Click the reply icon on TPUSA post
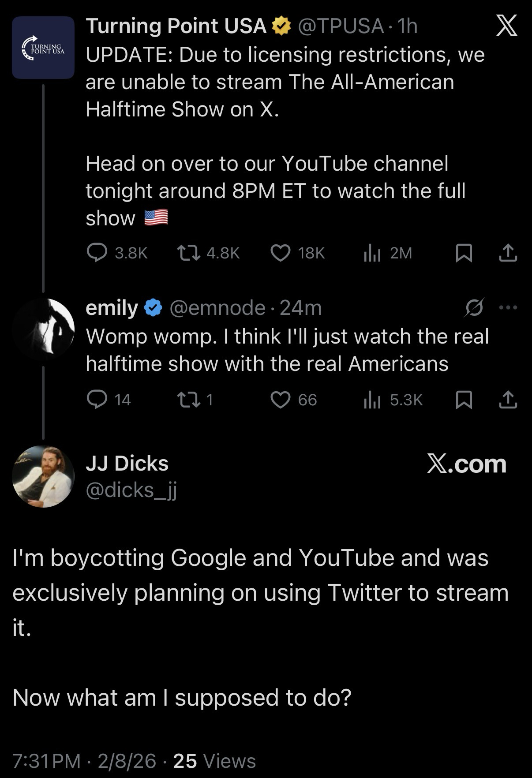532x778 pixels. (x=97, y=253)
